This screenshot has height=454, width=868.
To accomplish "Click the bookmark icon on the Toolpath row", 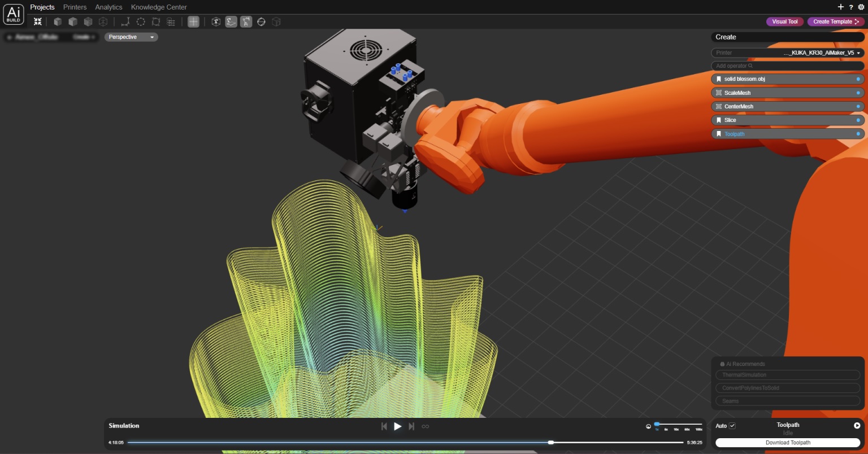I will [x=719, y=134].
